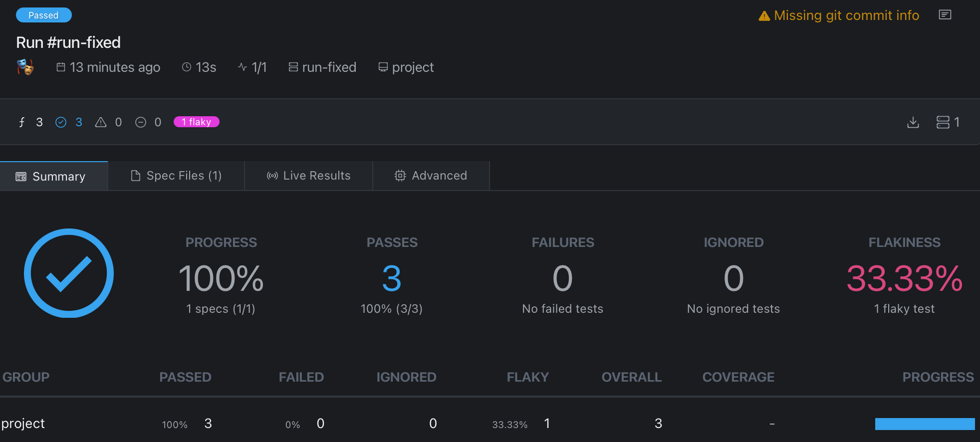Image resolution: width=980 pixels, height=442 pixels.
Task: Open the Advanced tab
Action: pyautogui.click(x=431, y=176)
